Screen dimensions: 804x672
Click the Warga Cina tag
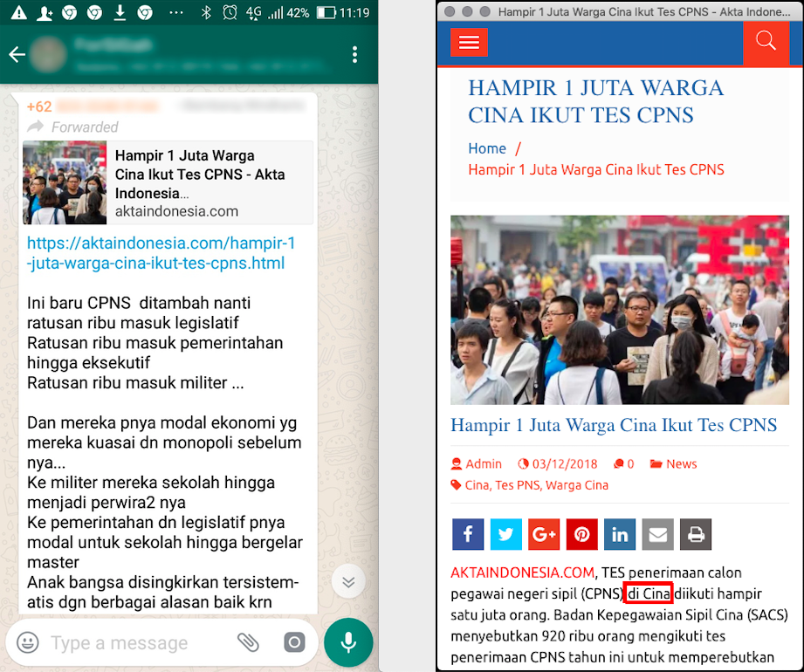[x=576, y=485]
